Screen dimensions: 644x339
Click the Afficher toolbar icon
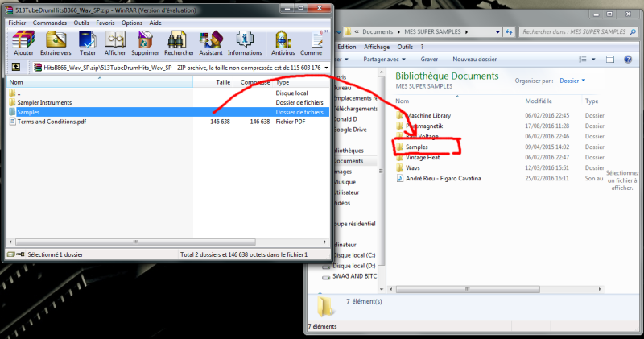[x=115, y=40]
